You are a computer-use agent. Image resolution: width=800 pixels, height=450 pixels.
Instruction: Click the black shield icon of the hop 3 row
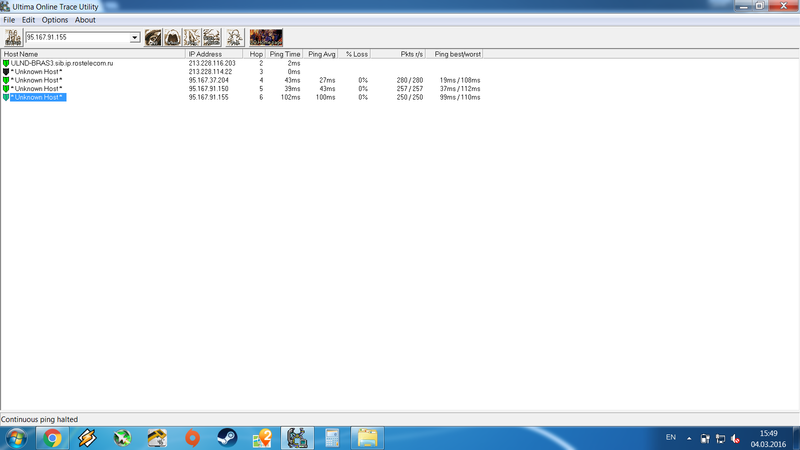point(6,72)
